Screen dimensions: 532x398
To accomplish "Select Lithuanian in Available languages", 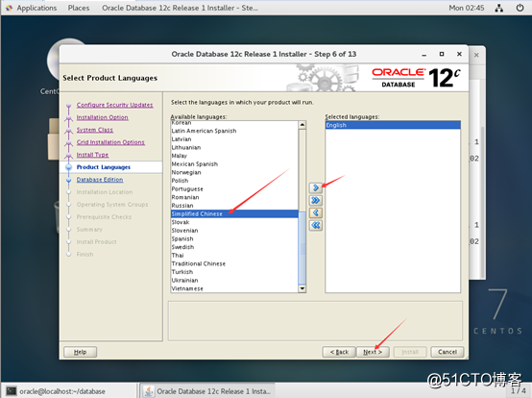I will tap(234, 147).
